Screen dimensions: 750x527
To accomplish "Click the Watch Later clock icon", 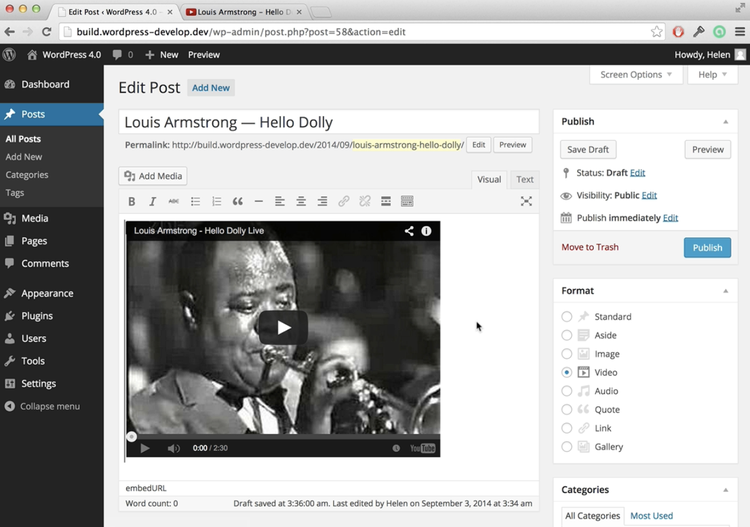I will point(396,448).
